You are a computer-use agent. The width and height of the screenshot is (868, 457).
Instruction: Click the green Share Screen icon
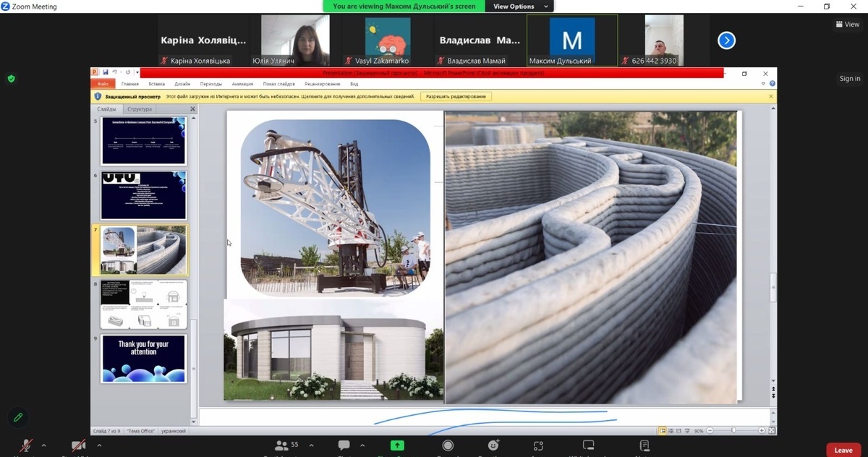coord(397,445)
